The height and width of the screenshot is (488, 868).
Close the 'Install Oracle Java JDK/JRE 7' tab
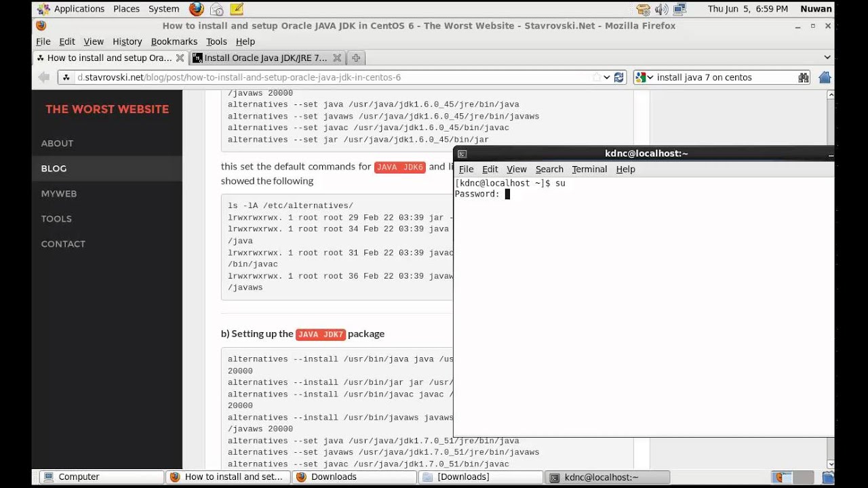337,58
